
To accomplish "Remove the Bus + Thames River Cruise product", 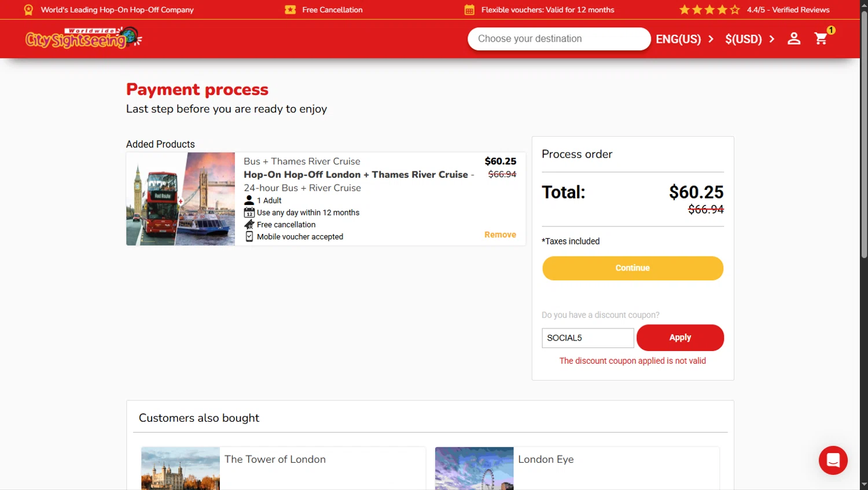I will (x=500, y=235).
